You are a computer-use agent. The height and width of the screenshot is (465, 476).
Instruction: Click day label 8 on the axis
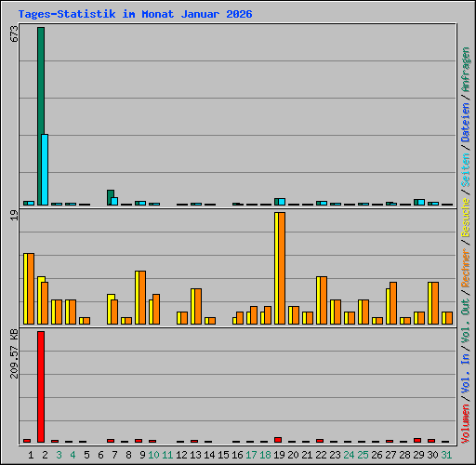[x=128, y=455]
